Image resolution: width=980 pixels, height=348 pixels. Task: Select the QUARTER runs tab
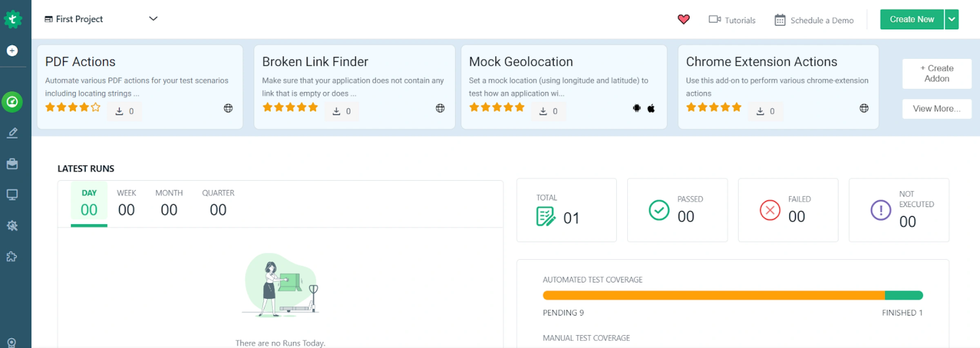point(218,203)
